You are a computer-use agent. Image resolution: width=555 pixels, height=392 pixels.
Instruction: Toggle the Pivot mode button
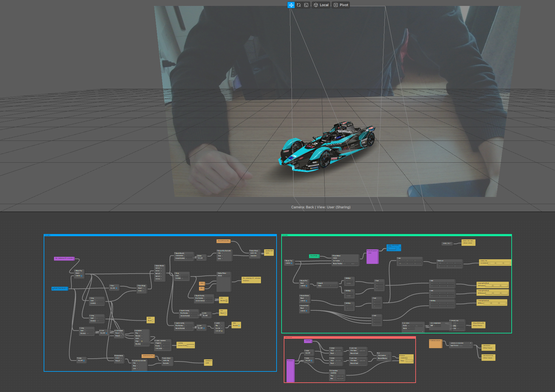341,5
